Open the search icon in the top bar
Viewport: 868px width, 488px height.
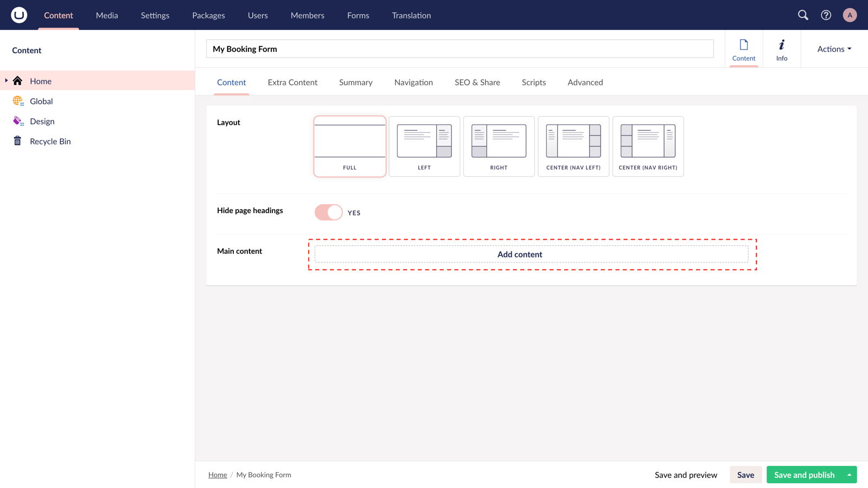(x=803, y=15)
